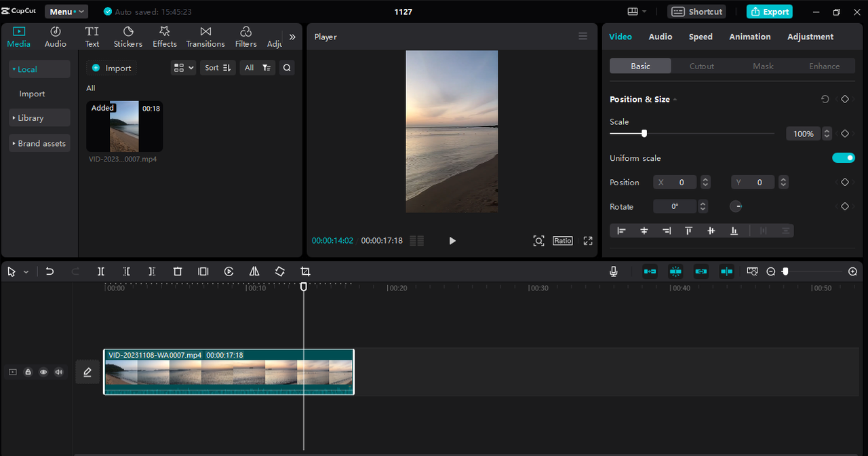The image size is (868, 456).
Task: Click the Position X input field
Action: pyautogui.click(x=675, y=182)
